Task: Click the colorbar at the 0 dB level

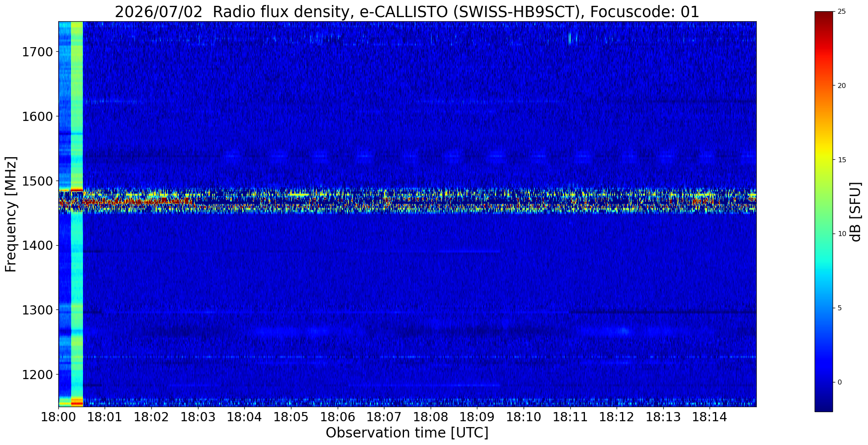Action: (x=823, y=382)
